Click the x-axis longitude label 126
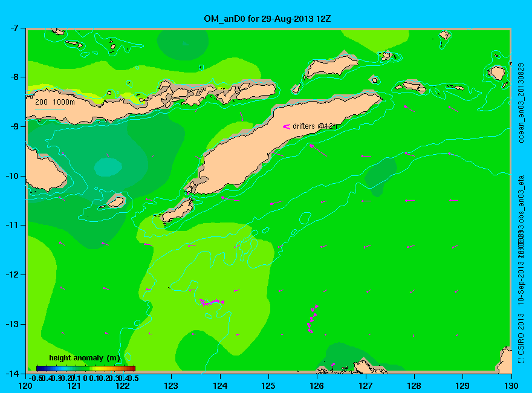Image resolution: width=532 pixels, height=393 pixels. 317,386
